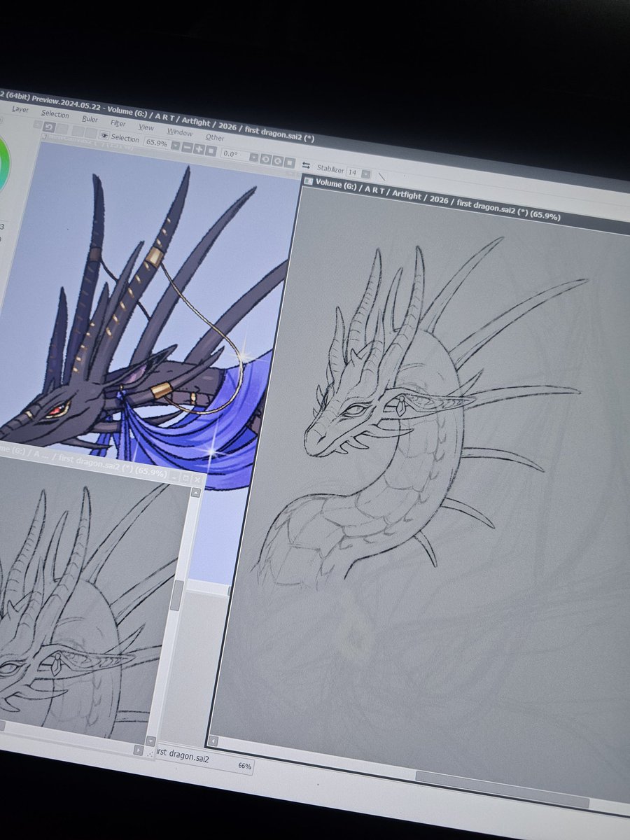
Task: Click the small window's scroll up arrow
Action: [195, 493]
